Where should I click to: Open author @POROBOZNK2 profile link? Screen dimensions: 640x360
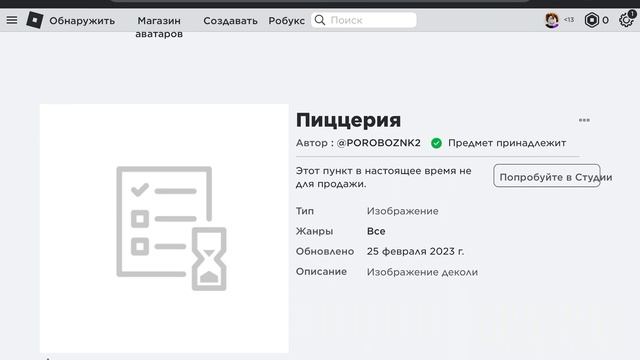(x=378, y=143)
